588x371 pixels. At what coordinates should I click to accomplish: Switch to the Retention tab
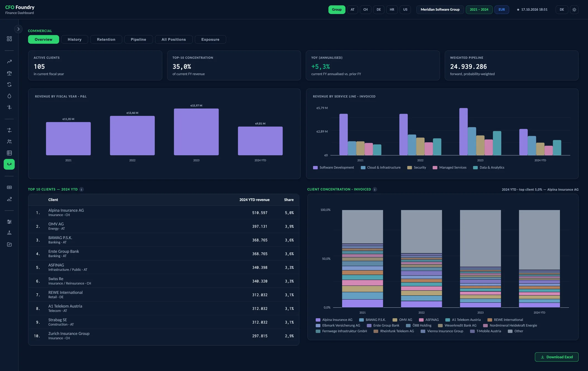point(106,39)
